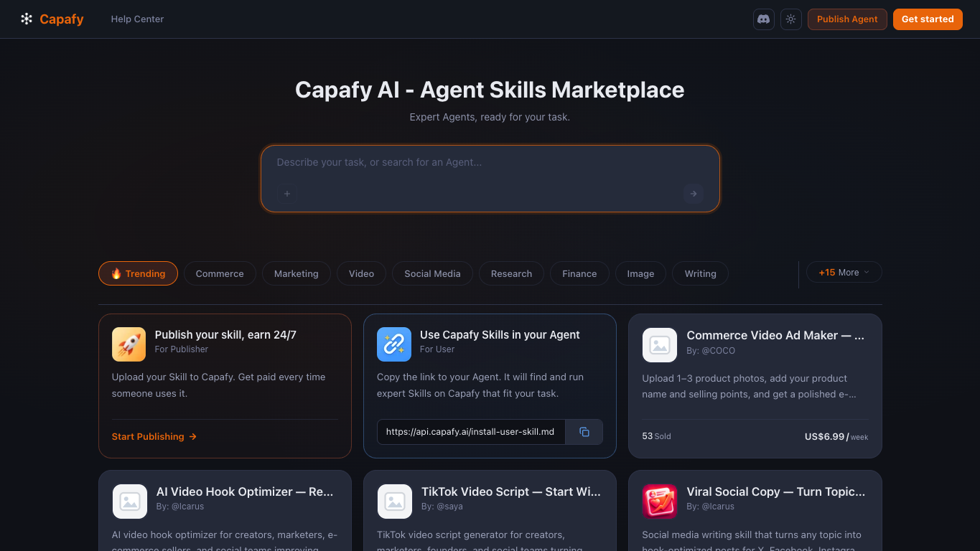The height and width of the screenshot is (551, 980).
Task: Click the By: @Icarus label under AI Video Hook Optimizer
Action: 180,507
